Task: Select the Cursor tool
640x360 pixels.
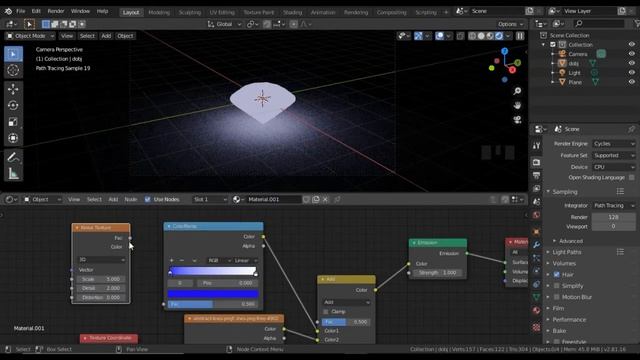Action: [13, 70]
